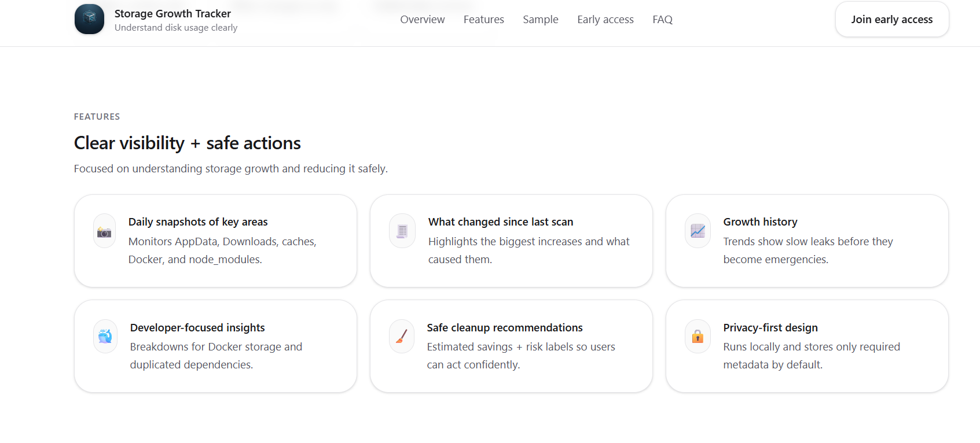The width and height of the screenshot is (980, 443).
Task: Click the Storage Growth Tracker logo icon
Action: (89, 19)
